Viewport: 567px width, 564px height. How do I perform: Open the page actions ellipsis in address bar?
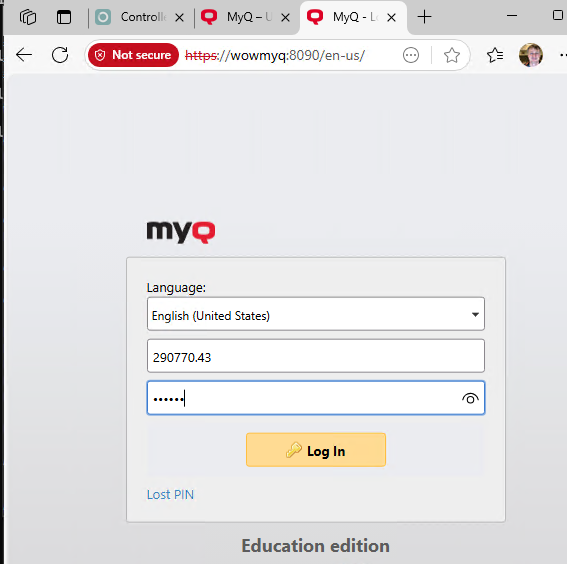coord(411,55)
